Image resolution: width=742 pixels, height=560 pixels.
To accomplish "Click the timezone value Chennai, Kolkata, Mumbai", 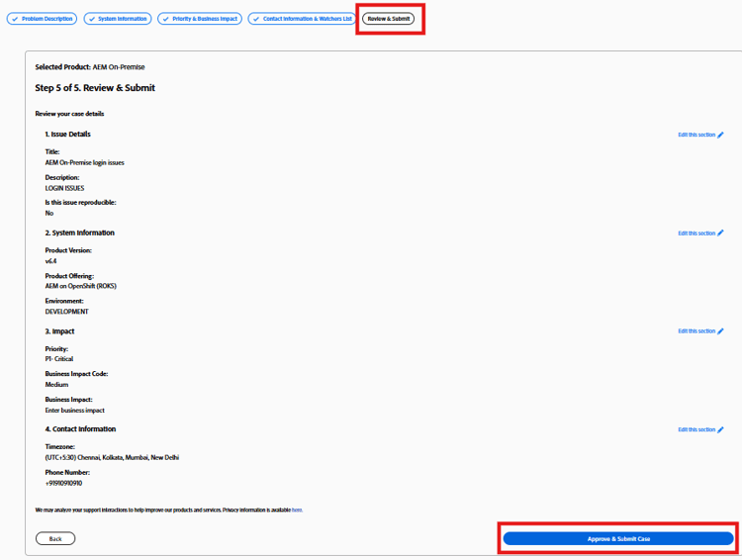I will point(112,458).
